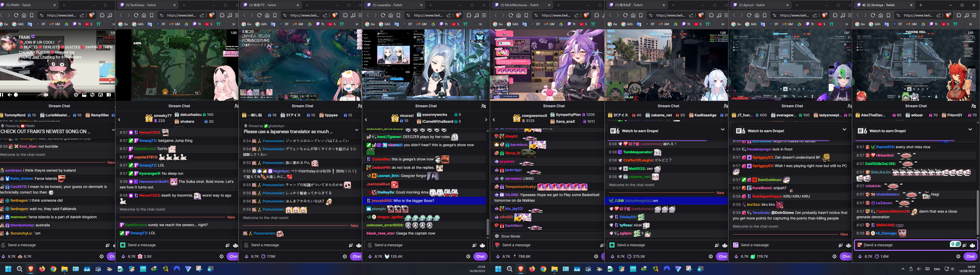Pause the FRAIKI stream playback
980x275 pixels.
(2, 95)
